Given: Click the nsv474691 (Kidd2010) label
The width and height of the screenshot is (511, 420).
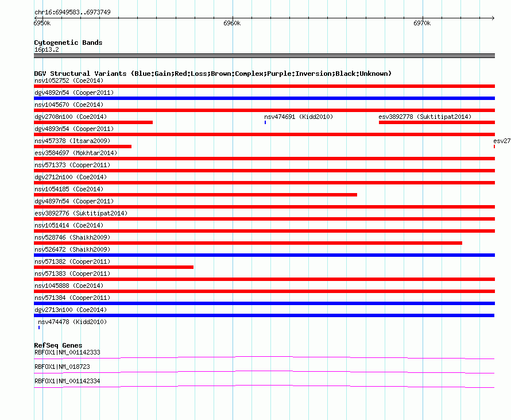Looking at the screenshot, I should pos(299,117).
